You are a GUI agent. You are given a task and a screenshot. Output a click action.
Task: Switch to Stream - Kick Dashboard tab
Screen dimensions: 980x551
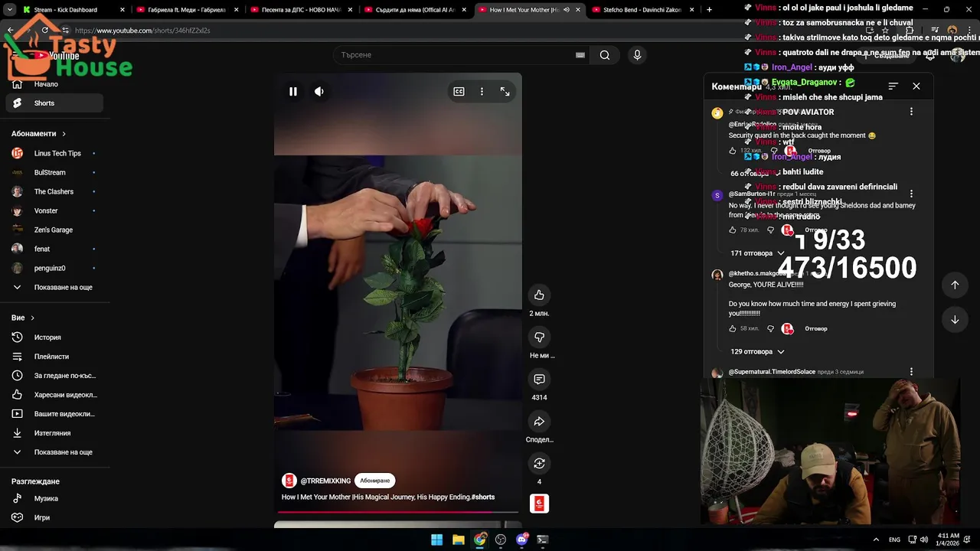point(73,10)
